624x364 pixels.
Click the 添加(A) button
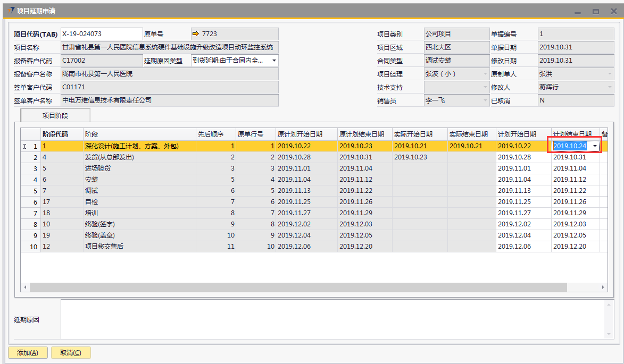[28, 352]
